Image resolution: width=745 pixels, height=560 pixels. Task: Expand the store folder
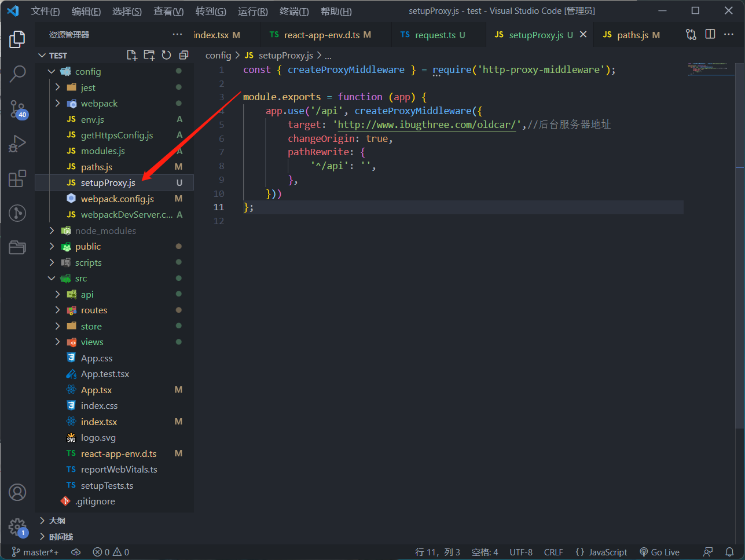[x=57, y=326]
